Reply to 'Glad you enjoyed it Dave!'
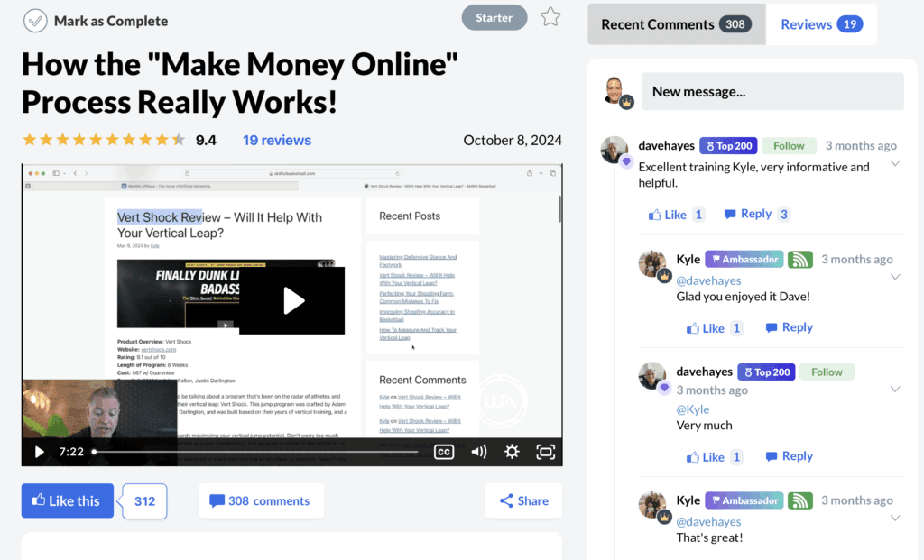 click(789, 327)
